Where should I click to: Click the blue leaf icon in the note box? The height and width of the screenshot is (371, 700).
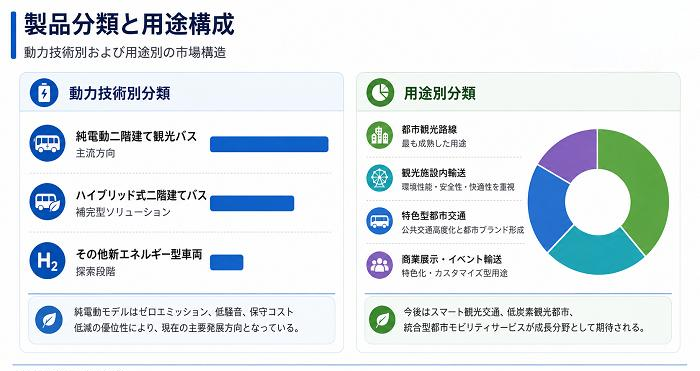[49, 320]
